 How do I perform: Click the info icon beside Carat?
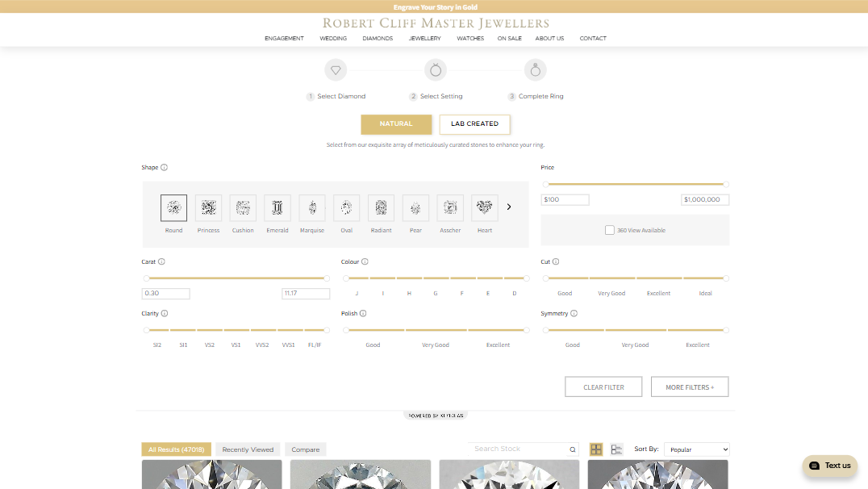(162, 262)
